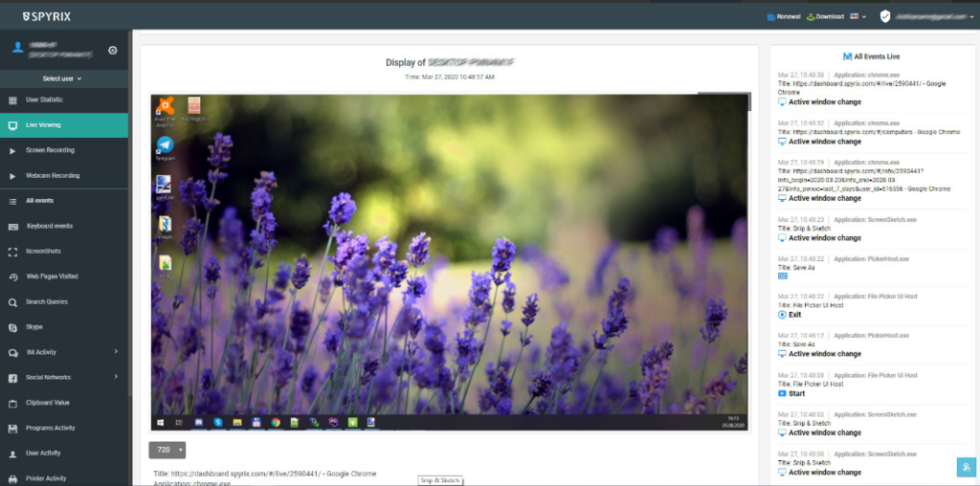Screen dimensions: 980x486
Task: Click the Clipboard Value clipboard icon
Action: (12, 404)
